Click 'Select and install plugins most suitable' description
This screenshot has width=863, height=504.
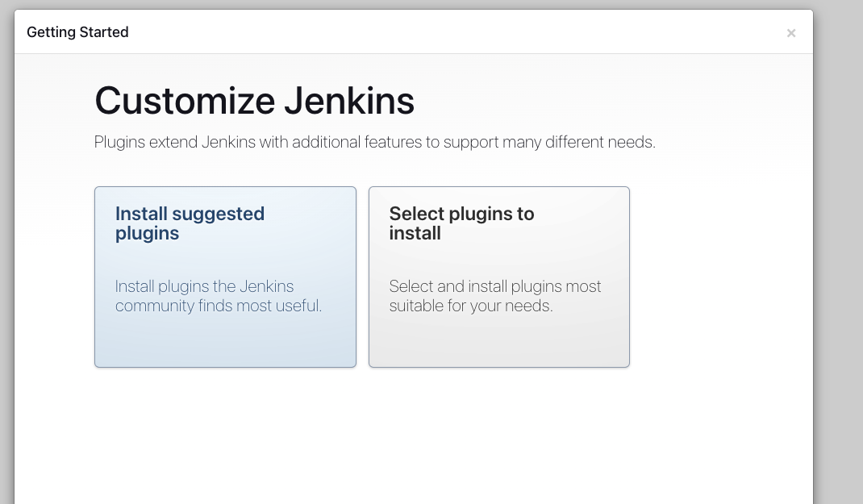pyautogui.click(x=494, y=286)
